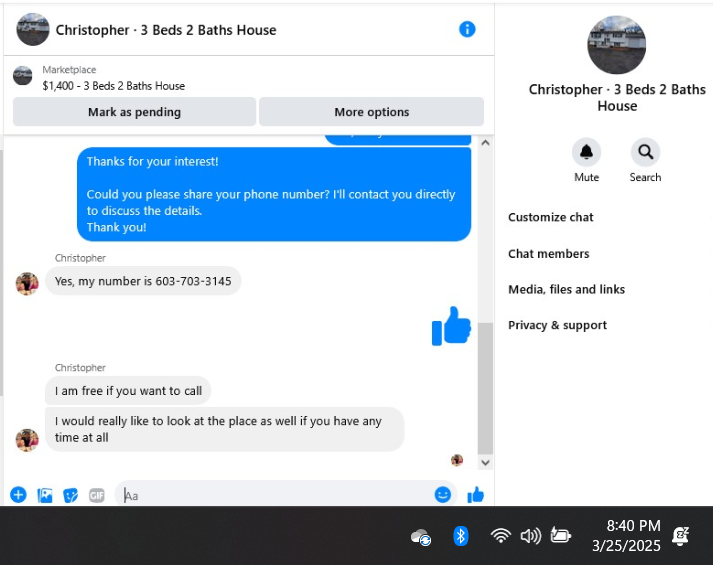Click the header title Christopher · 3 Beds 2 Baths House
Screen dimensions: 713x565
(166, 30)
